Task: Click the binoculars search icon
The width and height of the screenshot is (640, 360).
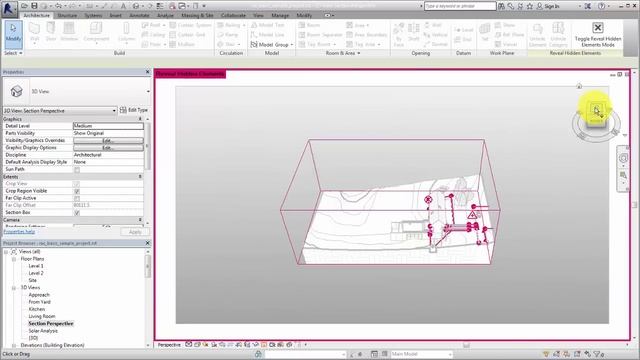Action: (501, 6)
